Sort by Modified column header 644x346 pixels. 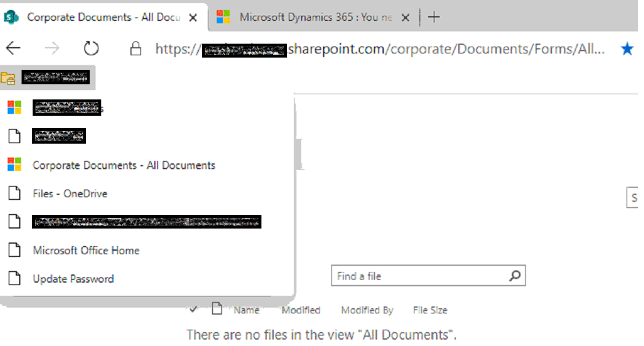[300, 311]
